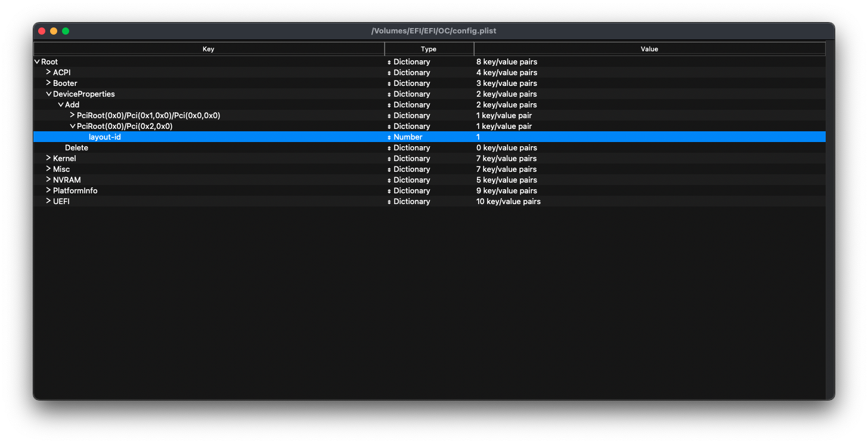Collapse the Add dictionary node

click(61, 105)
